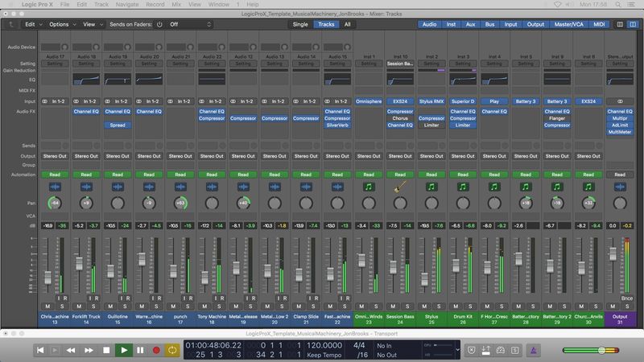Open Stereo Out output menu on Stylus channel
This screenshot has height=362, width=644.
[x=431, y=156]
